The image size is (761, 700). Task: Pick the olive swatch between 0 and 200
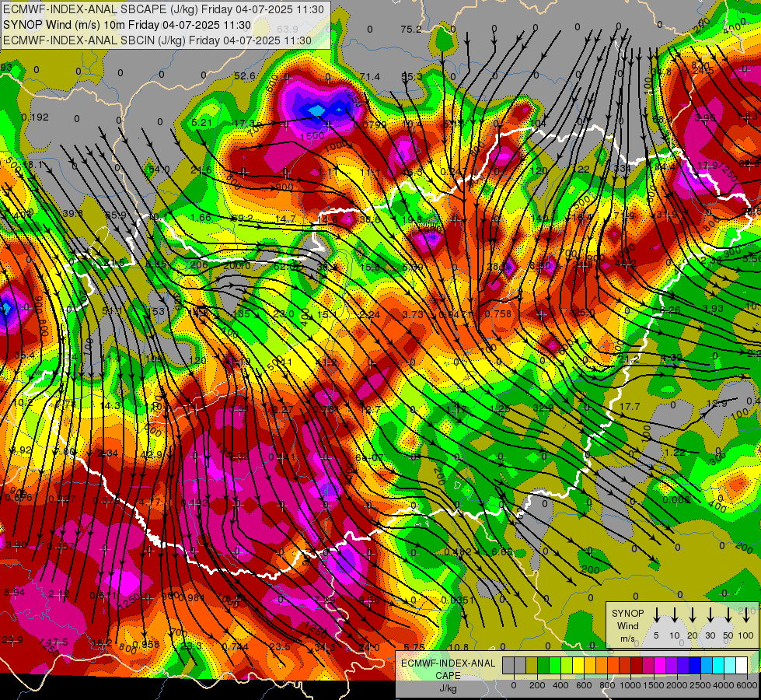coord(532,665)
